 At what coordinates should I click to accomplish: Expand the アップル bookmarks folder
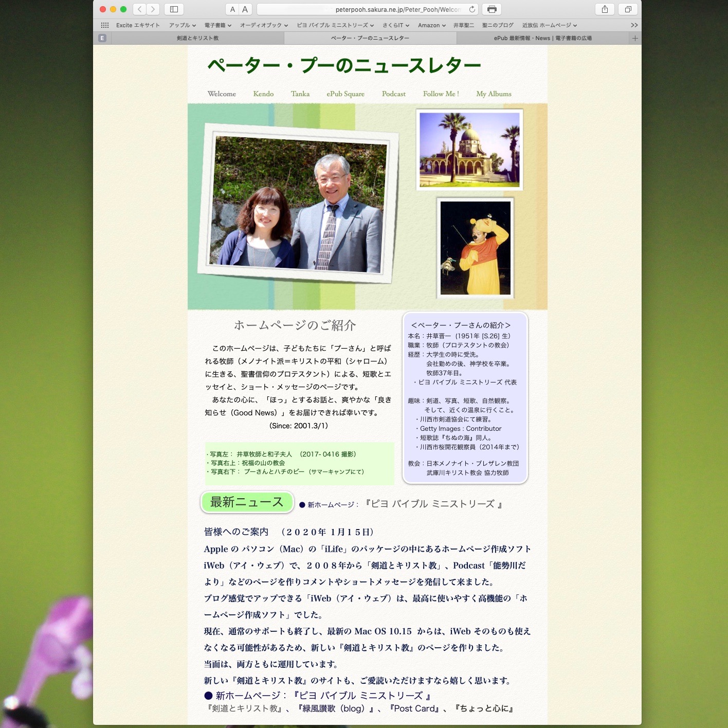(183, 25)
